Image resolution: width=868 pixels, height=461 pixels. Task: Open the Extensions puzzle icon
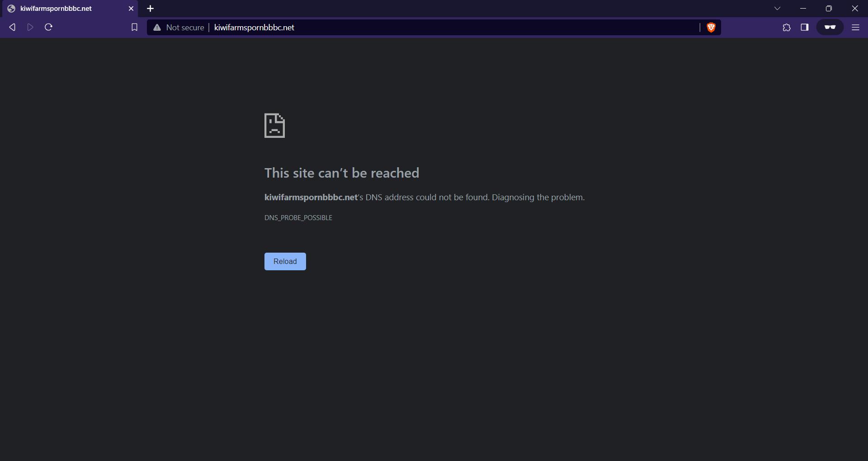point(787,27)
